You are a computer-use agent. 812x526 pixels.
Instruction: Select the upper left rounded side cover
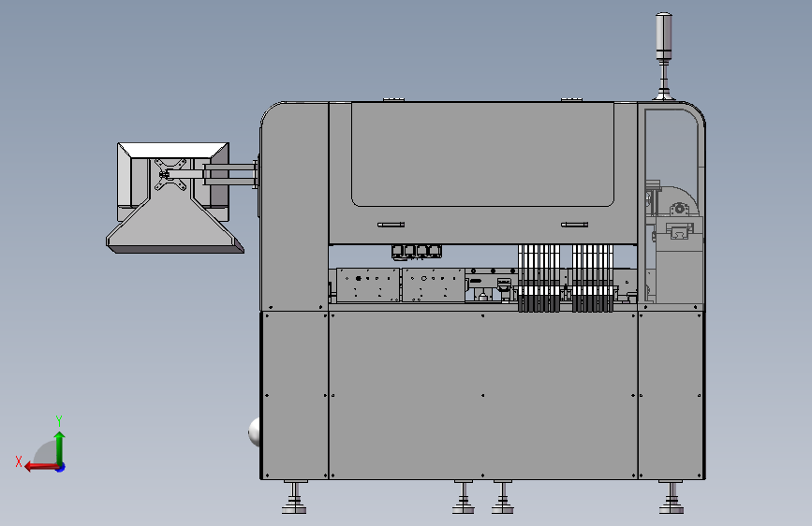coord(295,206)
